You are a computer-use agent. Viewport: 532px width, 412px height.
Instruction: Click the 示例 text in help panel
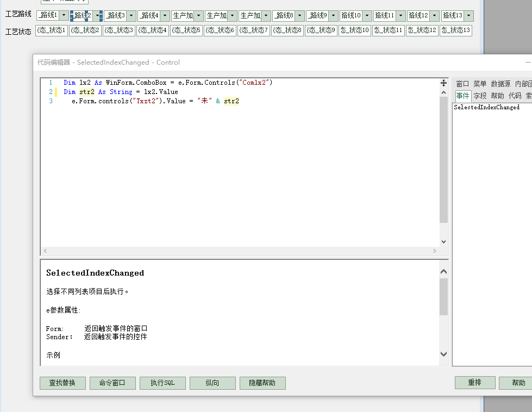coord(53,355)
